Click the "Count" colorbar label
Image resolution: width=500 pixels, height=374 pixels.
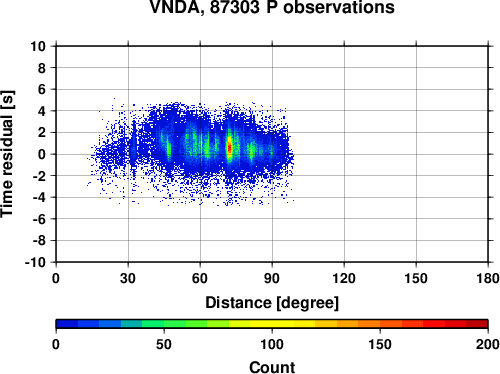[x=272, y=367]
